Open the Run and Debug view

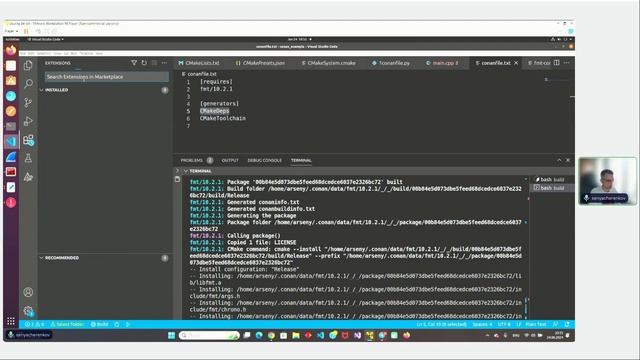28,121
